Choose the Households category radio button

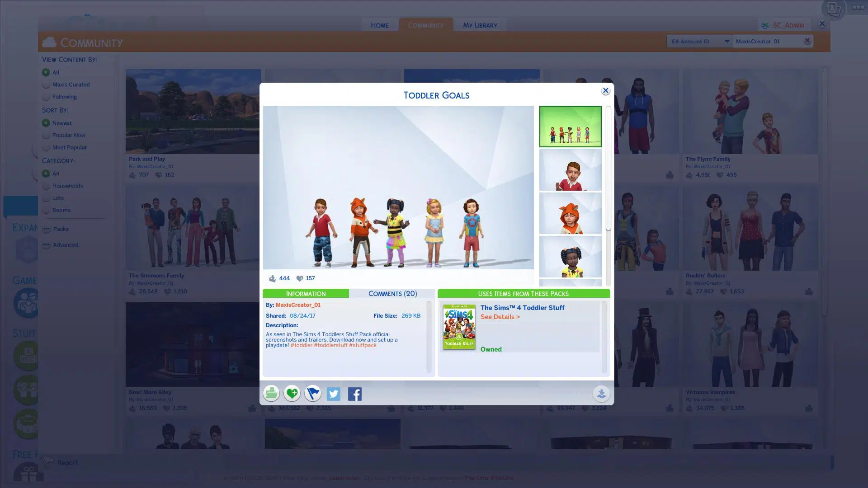[x=46, y=186]
